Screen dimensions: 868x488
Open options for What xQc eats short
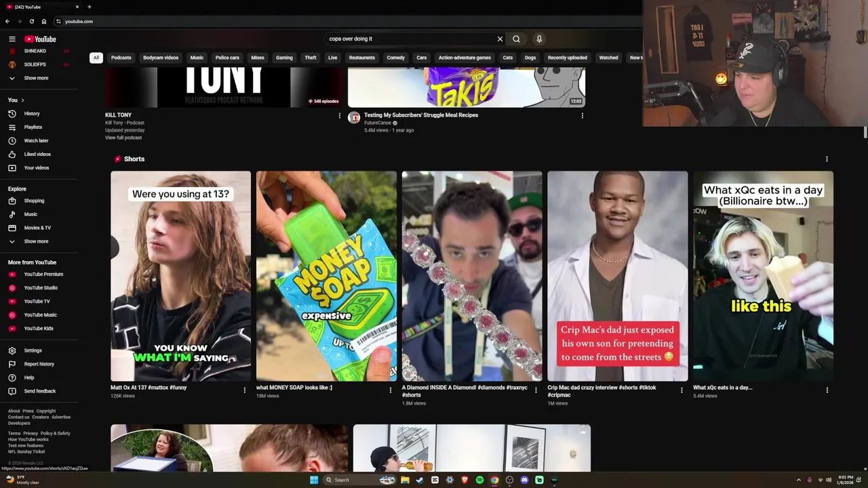point(827,390)
